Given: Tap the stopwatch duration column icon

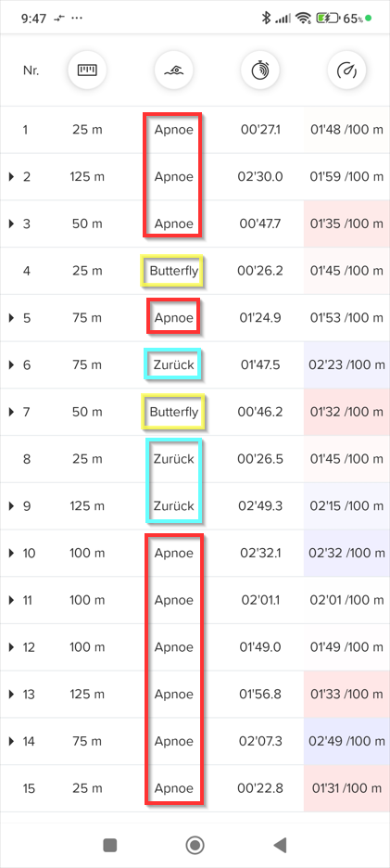Looking at the screenshot, I should coord(260,70).
